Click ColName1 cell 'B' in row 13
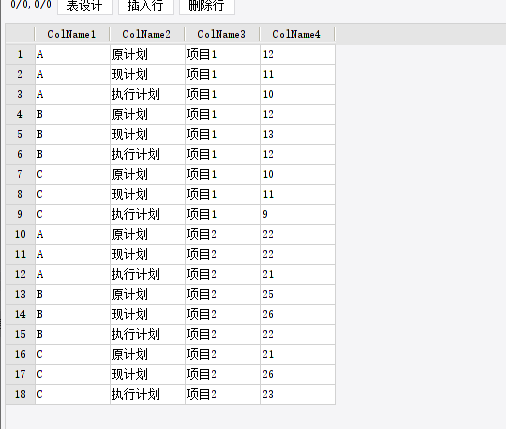506x429 pixels. 73,294
